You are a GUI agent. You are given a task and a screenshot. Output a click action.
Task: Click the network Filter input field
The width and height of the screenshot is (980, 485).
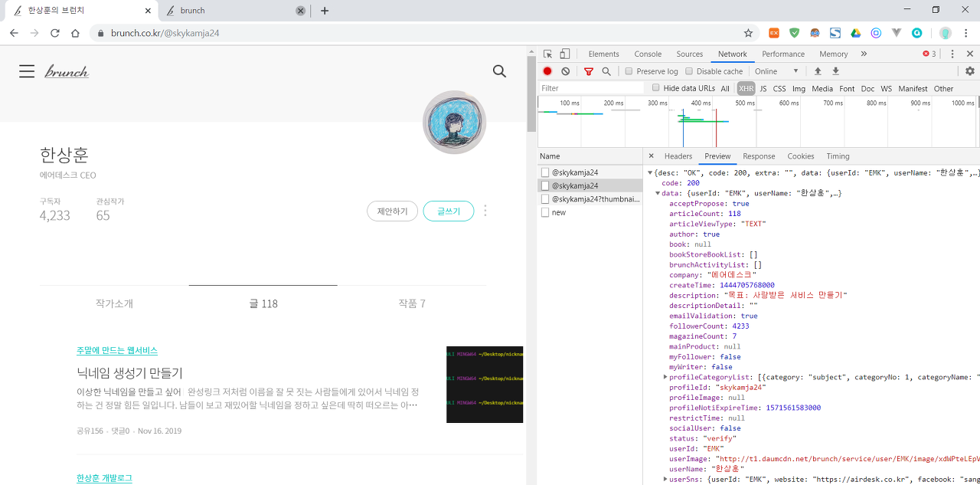pos(592,88)
